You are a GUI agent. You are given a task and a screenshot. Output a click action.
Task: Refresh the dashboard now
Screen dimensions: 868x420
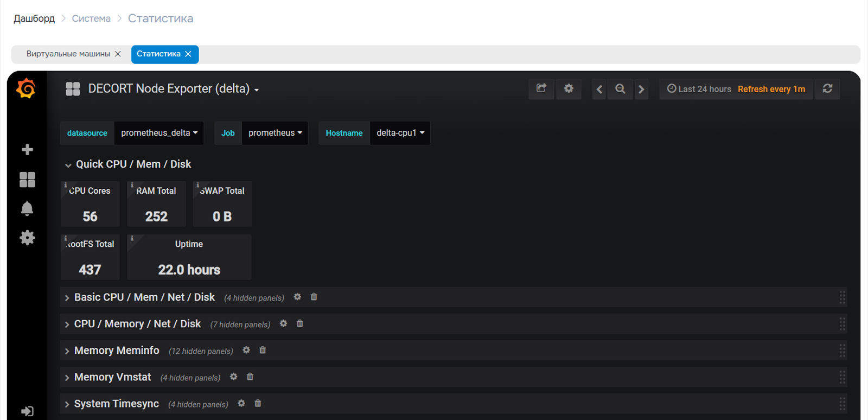827,89
